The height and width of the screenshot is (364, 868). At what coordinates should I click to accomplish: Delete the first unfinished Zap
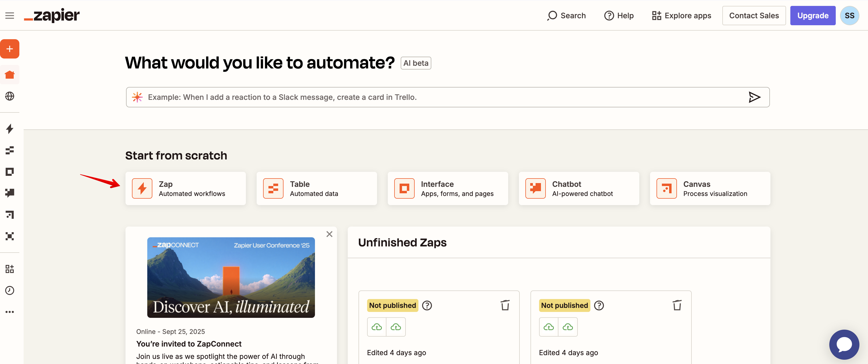(505, 305)
